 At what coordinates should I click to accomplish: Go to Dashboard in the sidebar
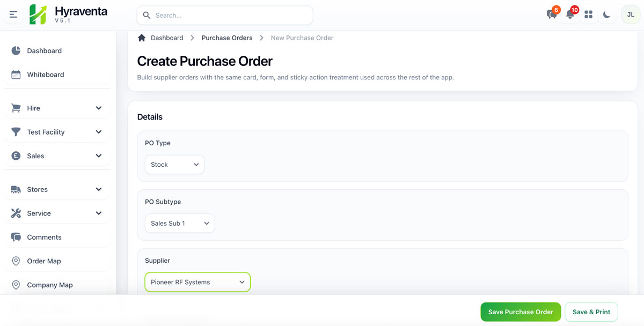coord(57,51)
